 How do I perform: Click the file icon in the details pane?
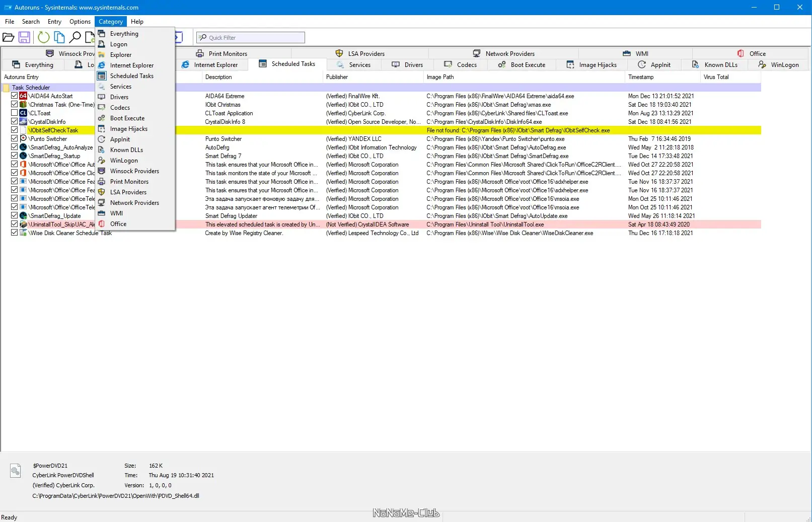point(16,471)
